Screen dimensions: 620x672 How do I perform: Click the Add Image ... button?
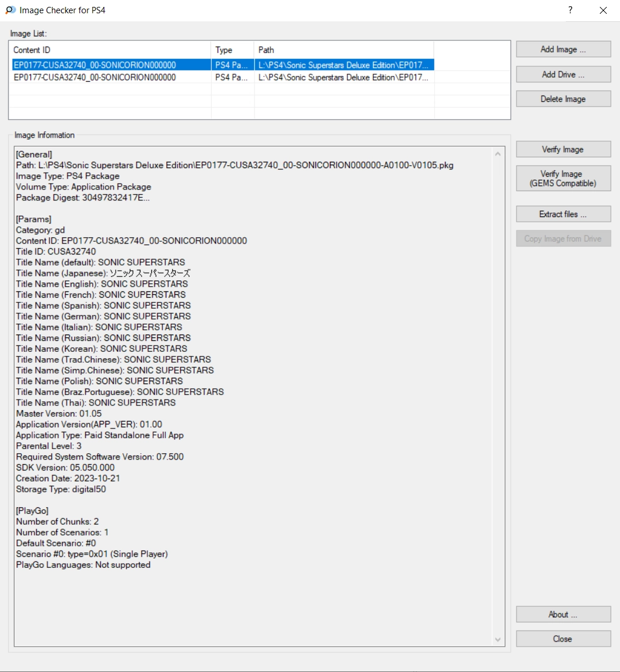tap(563, 50)
